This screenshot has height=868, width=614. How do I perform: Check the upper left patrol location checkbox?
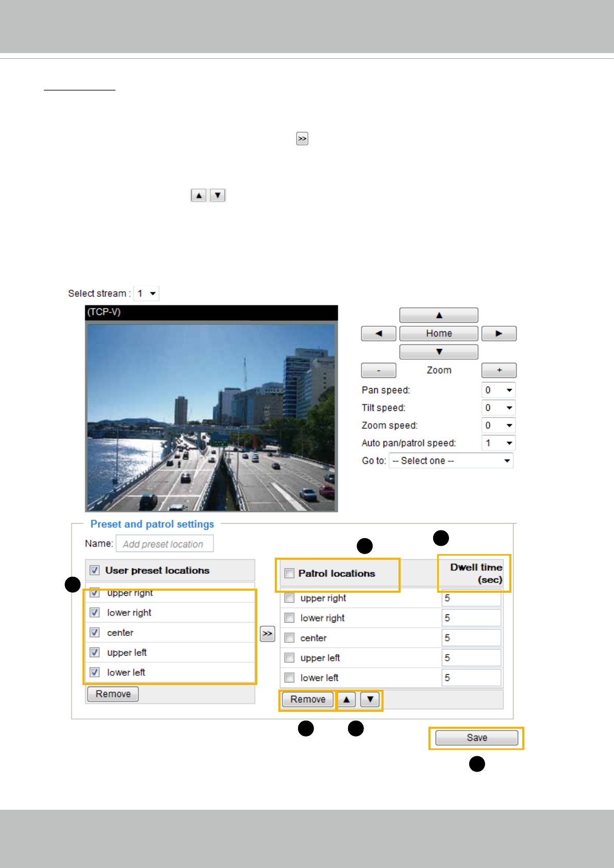point(290,658)
